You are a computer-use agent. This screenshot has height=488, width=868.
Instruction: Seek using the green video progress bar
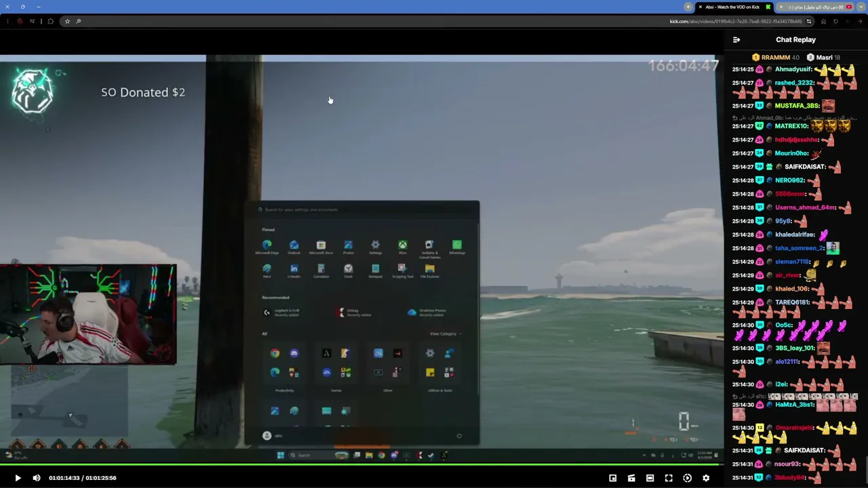(x=361, y=465)
